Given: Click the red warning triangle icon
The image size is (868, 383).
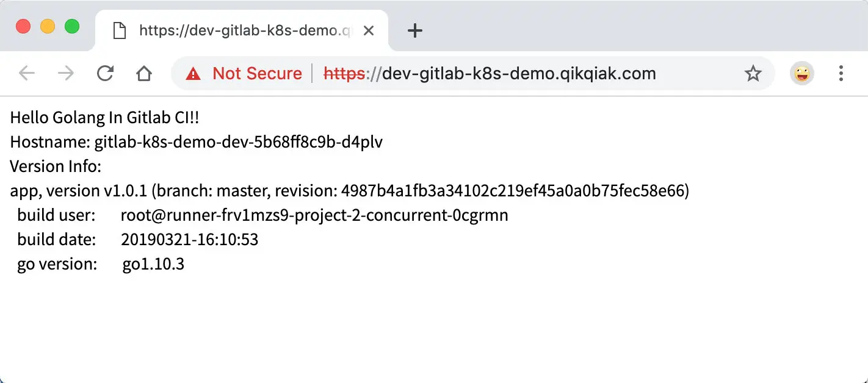Looking at the screenshot, I should point(193,74).
